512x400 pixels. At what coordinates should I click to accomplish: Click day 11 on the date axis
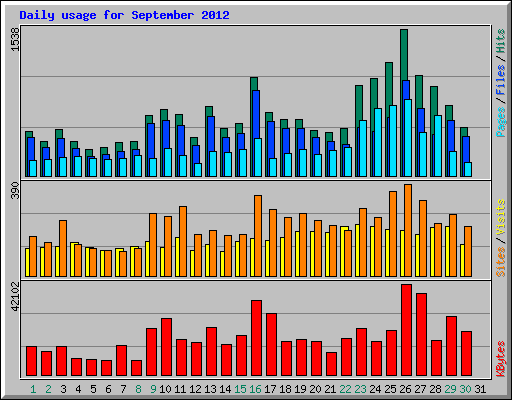(180, 389)
